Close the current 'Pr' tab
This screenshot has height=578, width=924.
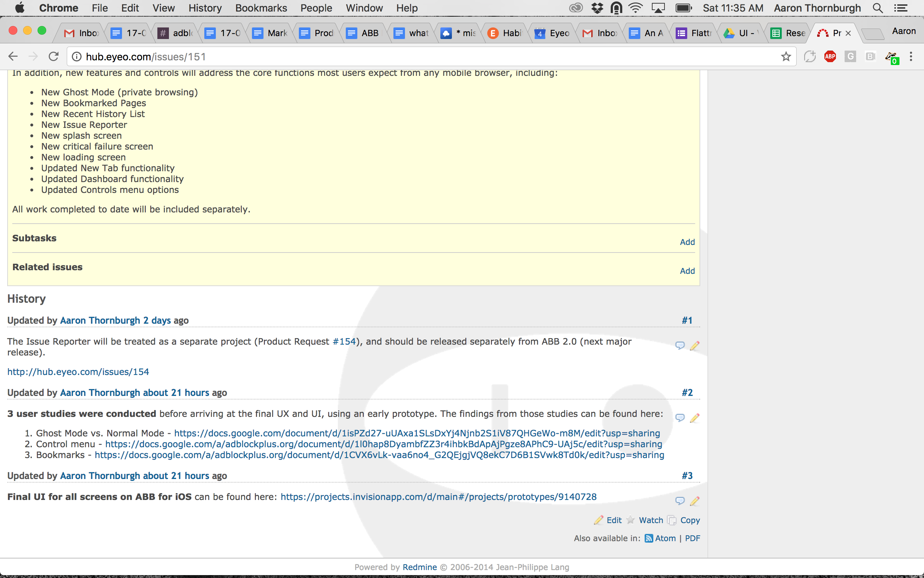pos(848,33)
